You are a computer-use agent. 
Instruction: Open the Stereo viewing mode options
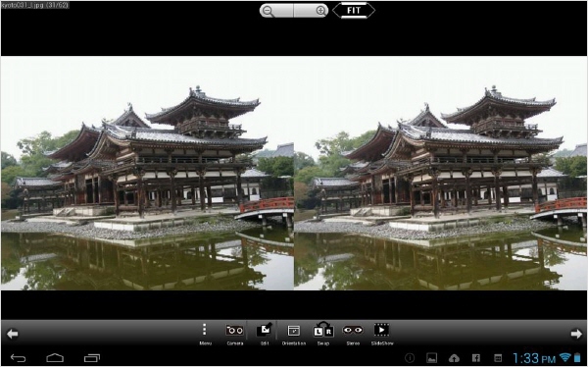click(353, 334)
